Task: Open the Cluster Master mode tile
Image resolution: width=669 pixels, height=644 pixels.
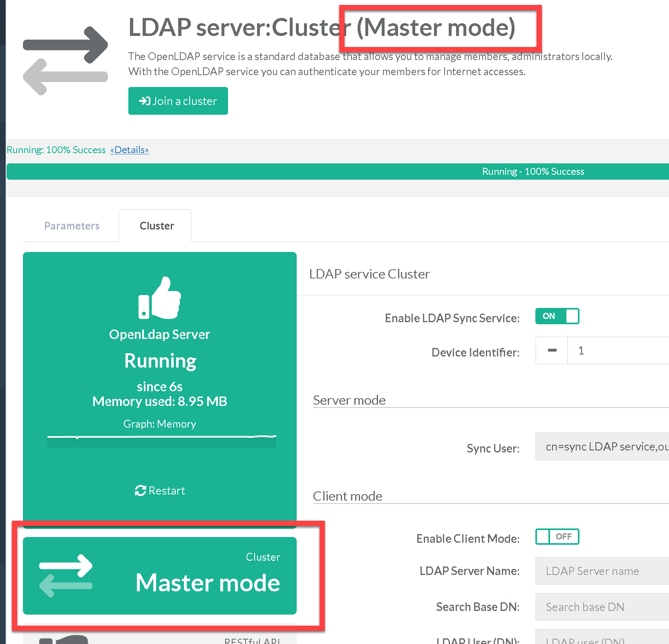Action: click(160, 575)
